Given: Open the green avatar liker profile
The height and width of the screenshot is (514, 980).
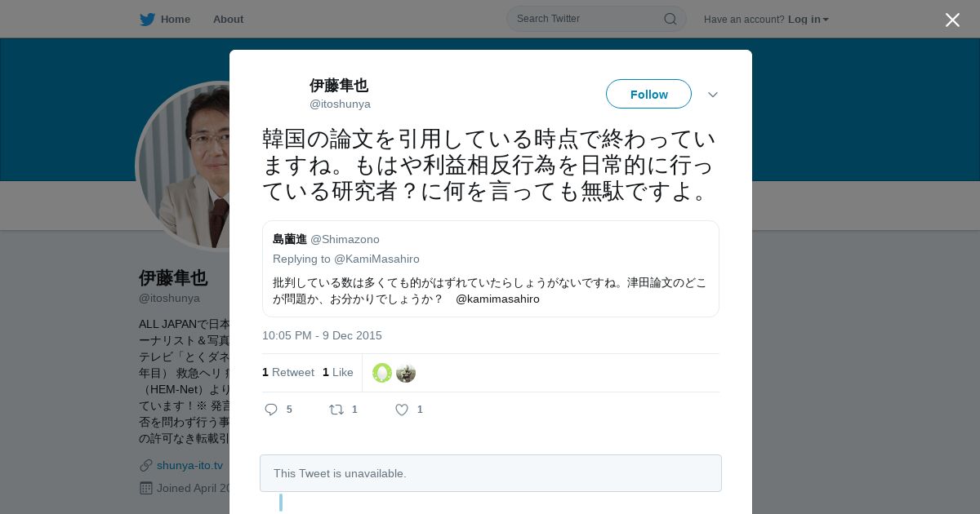Looking at the screenshot, I should tap(382, 373).
